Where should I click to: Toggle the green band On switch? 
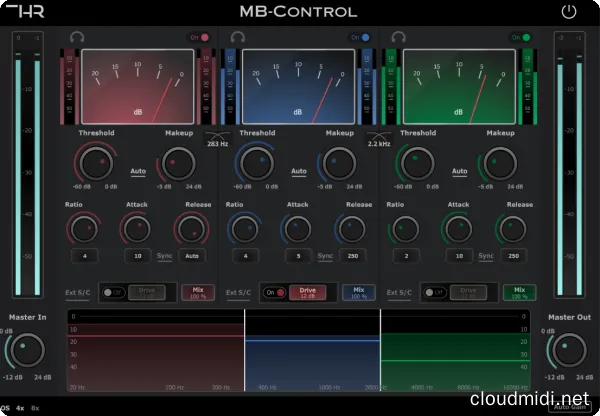click(x=521, y=38)
